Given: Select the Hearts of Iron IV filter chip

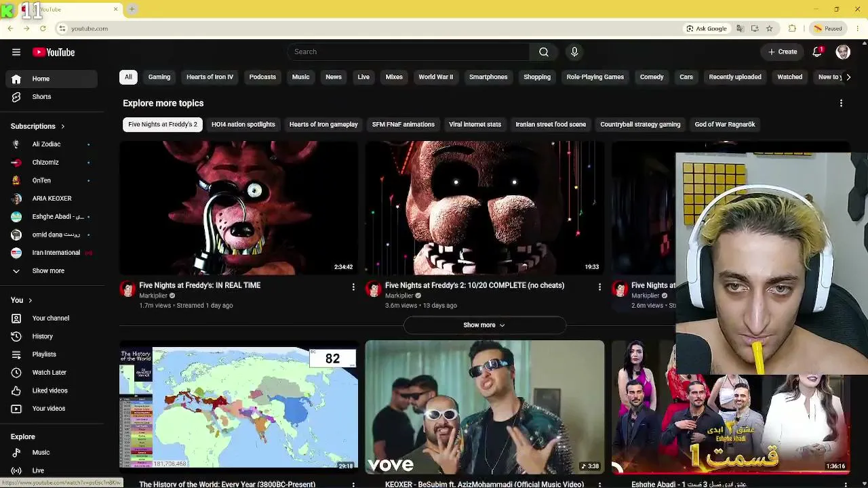Looking at the screenshot, I should (210, 77).
